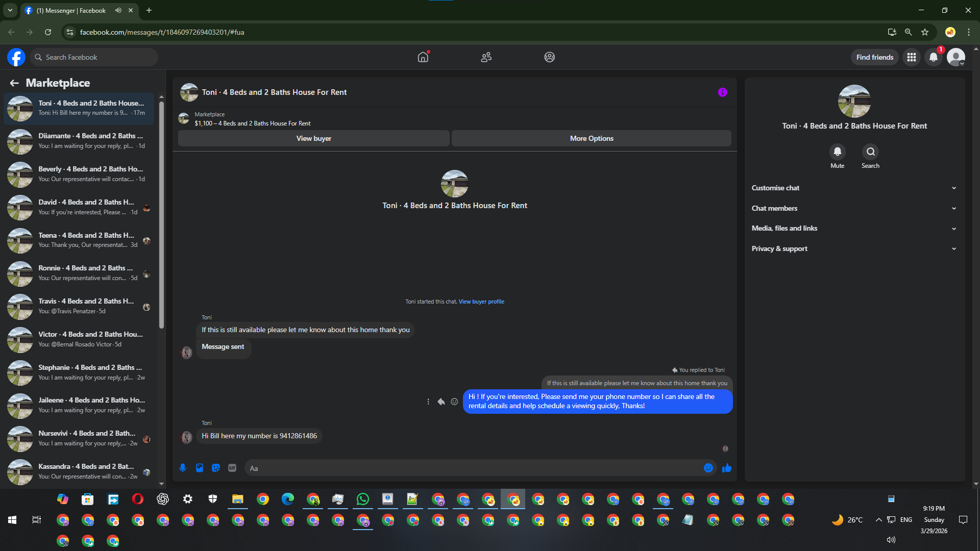The image size is (980, 551).
Task: Click the Facebook logo
Action: tap(16, 57)
